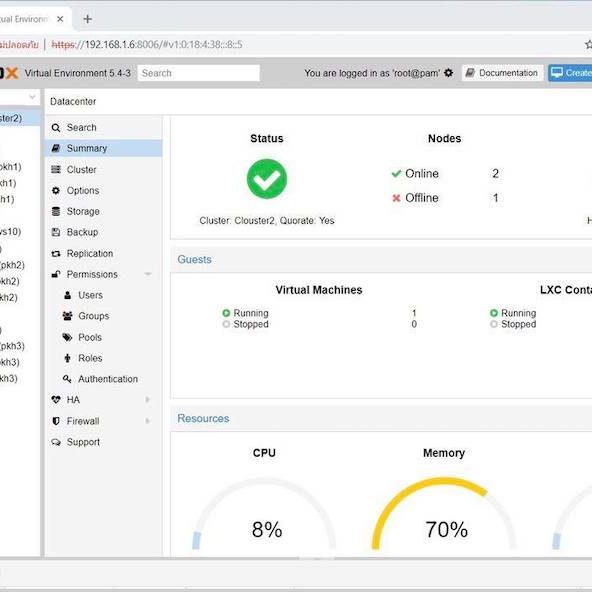Screen dimensions: 592x592
Task: Click the Cluster servers icon
Action: (56, 170)
